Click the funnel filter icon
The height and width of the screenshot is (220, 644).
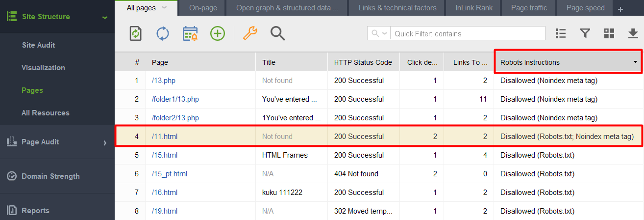pos(585,33)
